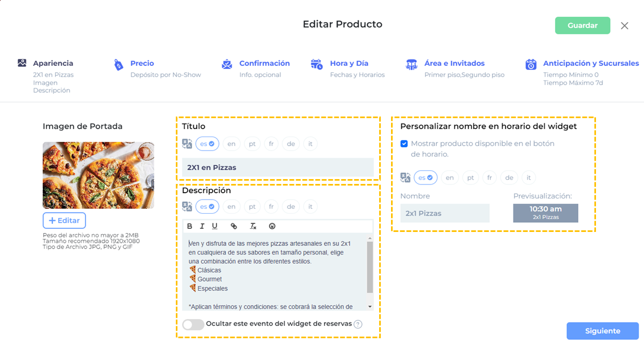Open the Hora y Día tab

click(x=349, y=63)
